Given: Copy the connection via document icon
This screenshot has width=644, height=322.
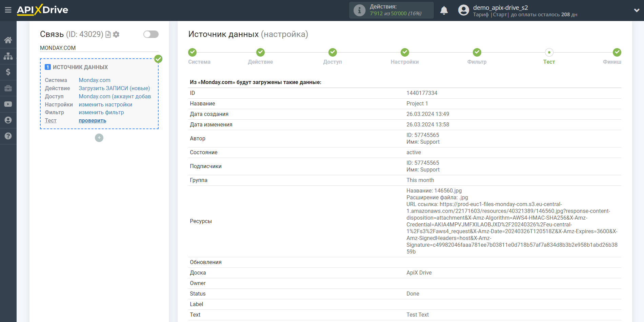Looking at the screenshot, I should click(x=108, y=34).
